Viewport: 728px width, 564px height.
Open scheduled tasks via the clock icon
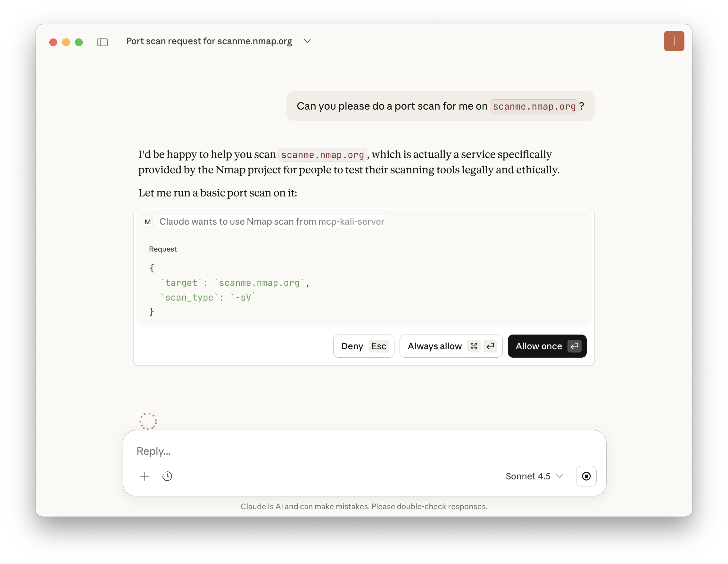pos(167,476)
